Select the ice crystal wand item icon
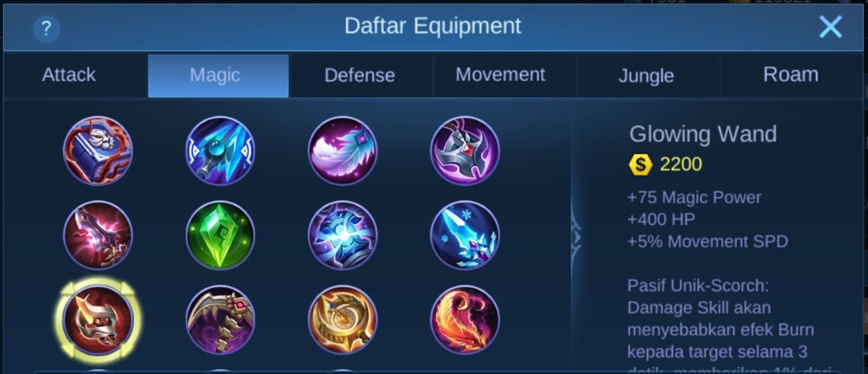The height and width of the screenshot is (374, 868). [465, 235]
